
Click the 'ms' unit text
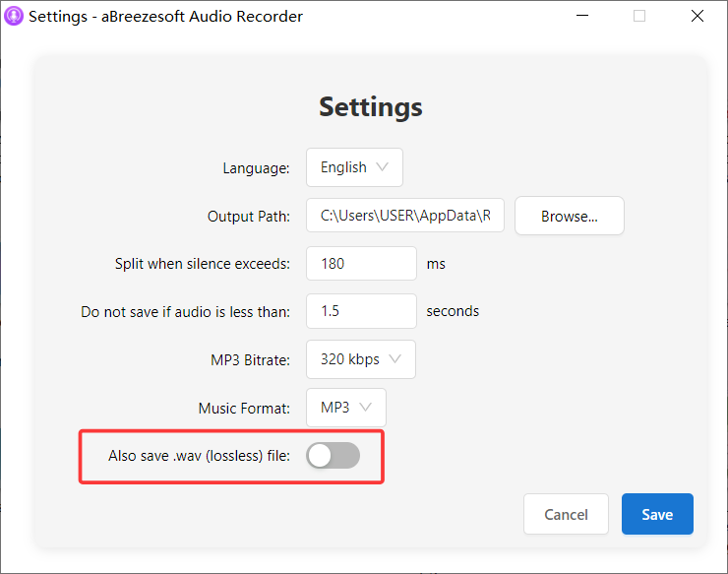coord(436,264)
